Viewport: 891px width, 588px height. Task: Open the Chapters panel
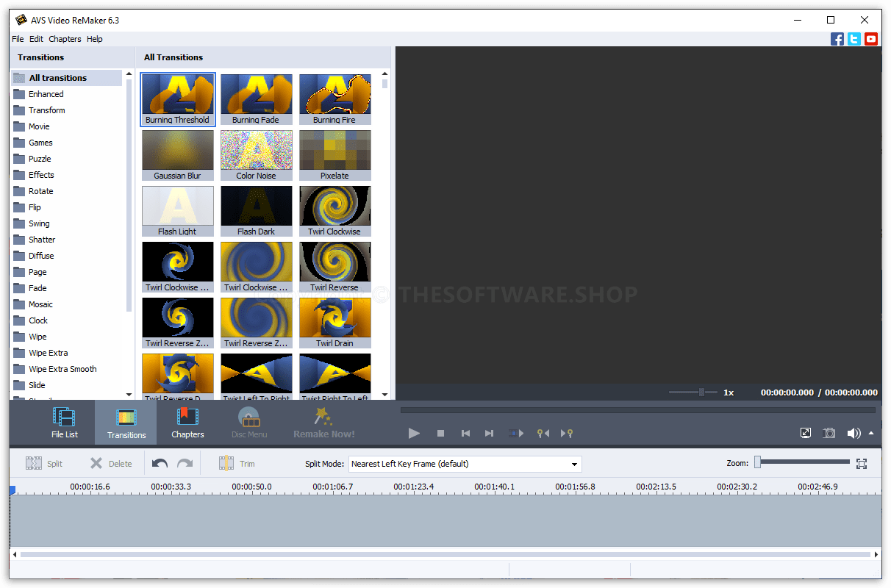pos(187,423)
